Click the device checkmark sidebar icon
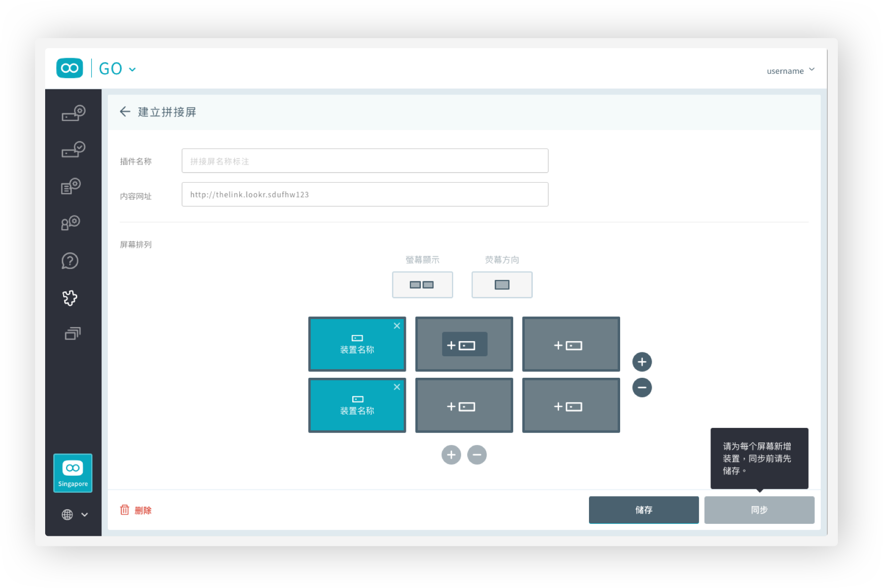Viewport: 883px width, 588px height. [73, 150]
